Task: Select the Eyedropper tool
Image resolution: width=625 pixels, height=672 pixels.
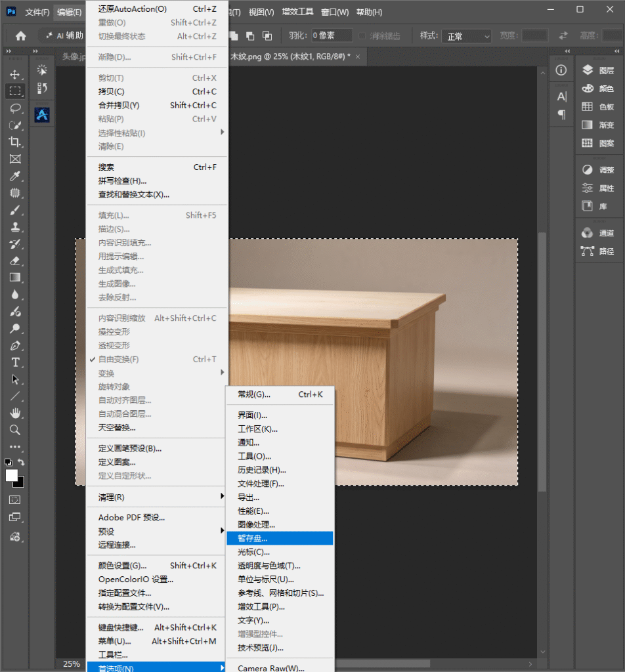Action: [x=15, y=176]
